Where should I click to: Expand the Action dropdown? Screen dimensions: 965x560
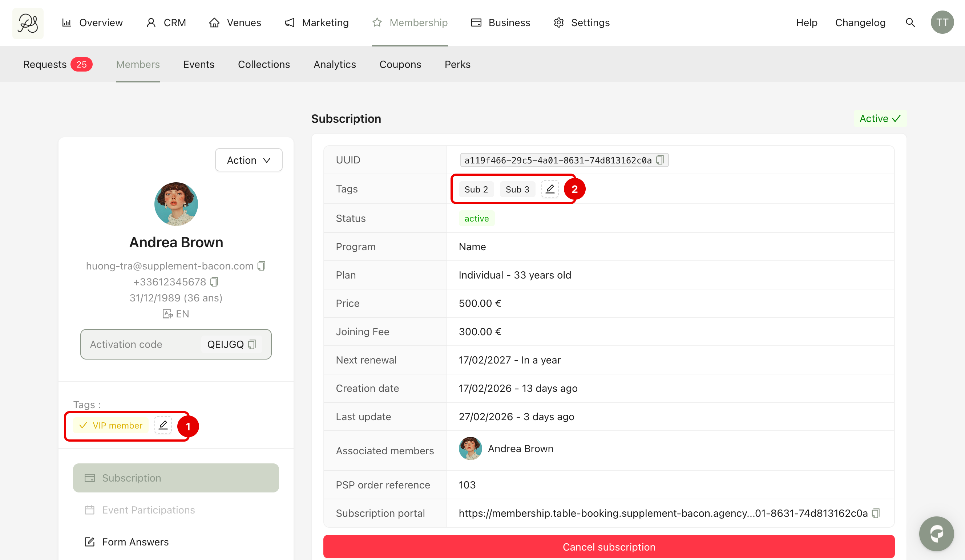click(x=249, y=160)
